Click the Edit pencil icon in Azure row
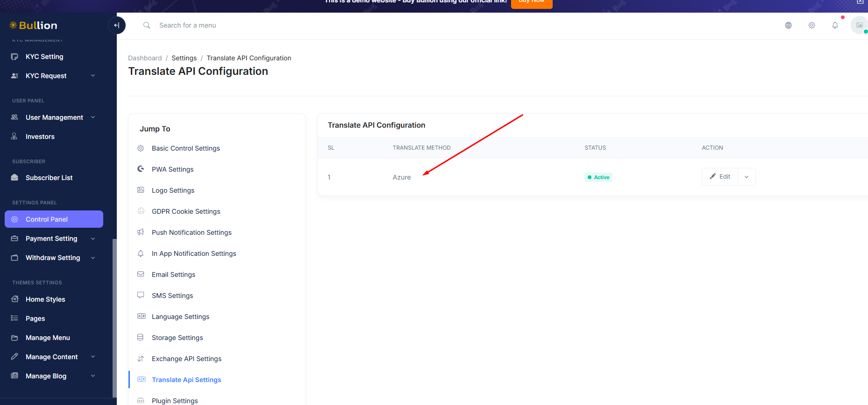 [x=712, y=176]
